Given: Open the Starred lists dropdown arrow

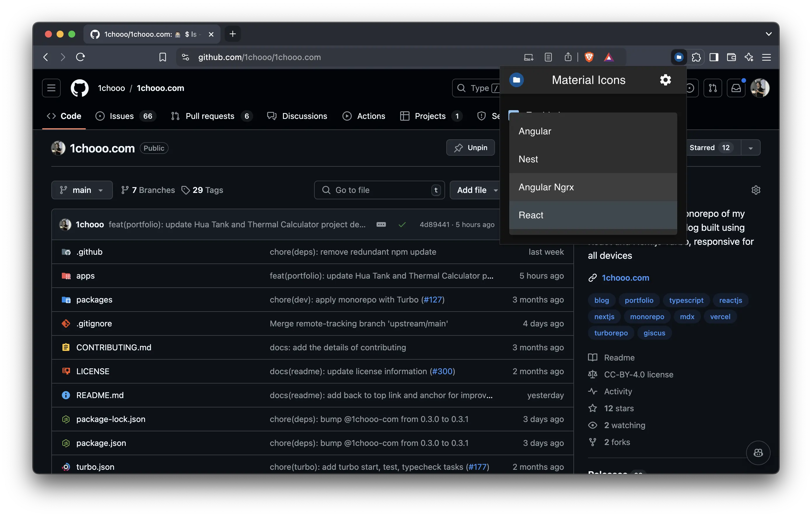Looking at the screenshot, I should [x=750, y=148].
